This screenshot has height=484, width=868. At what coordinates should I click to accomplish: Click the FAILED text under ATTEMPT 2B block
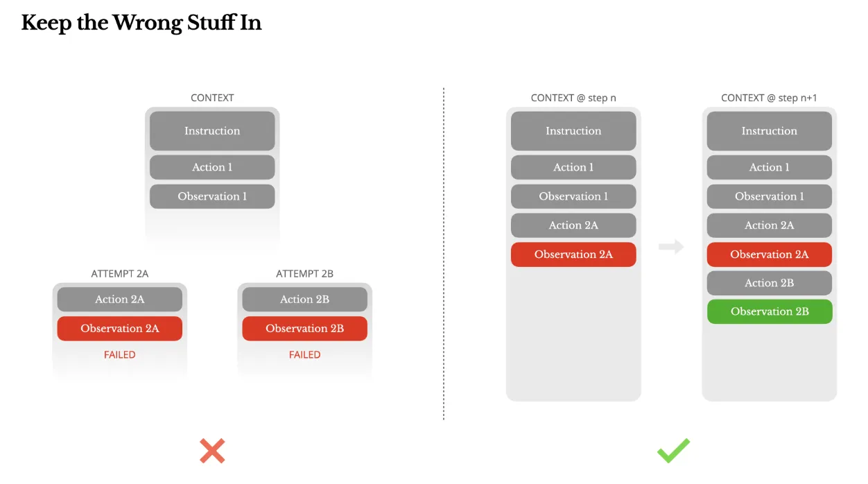pyautogui.click(x=304, y=355)
